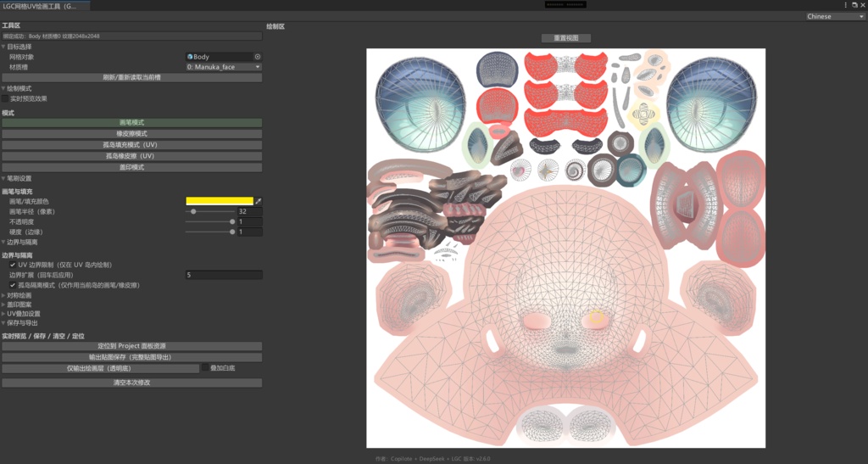
Task: Focus the 不透明度 value field
Action: pyautogui.click(x=250, y=221)
